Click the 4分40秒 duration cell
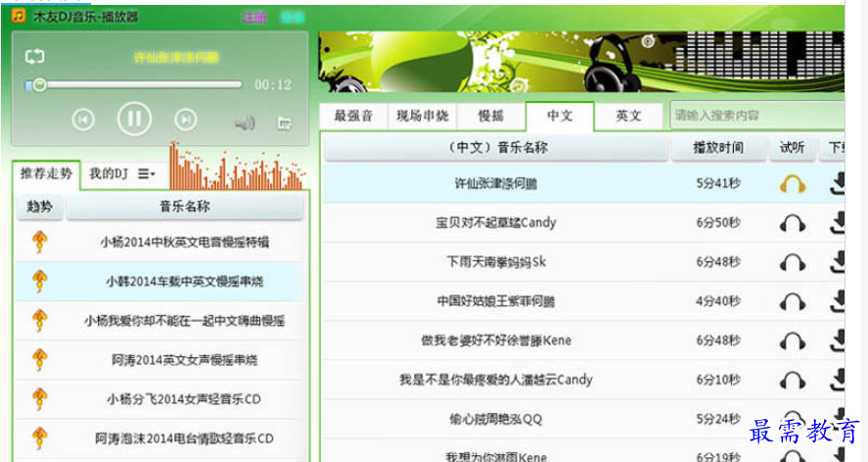The height and width of the screenshot is (462, 868). [718, 301]
